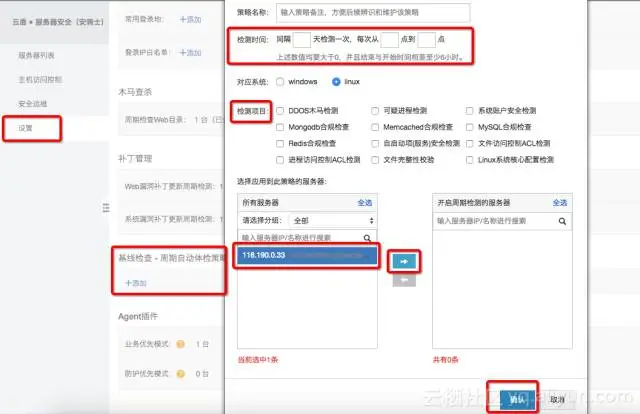Click search icon in 所有服务器 search box
640x414 pixels.
tap(367, 238)
